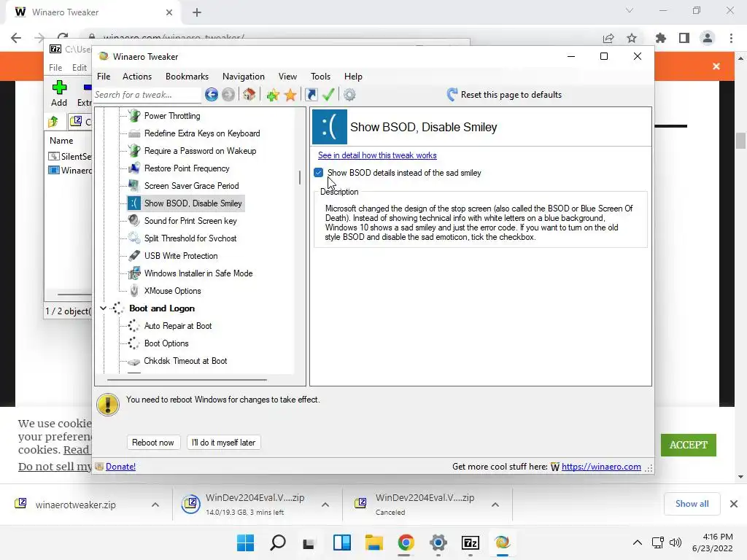Open the Navigation menu
Screen dimensions: 747x560
click(244, 76)
